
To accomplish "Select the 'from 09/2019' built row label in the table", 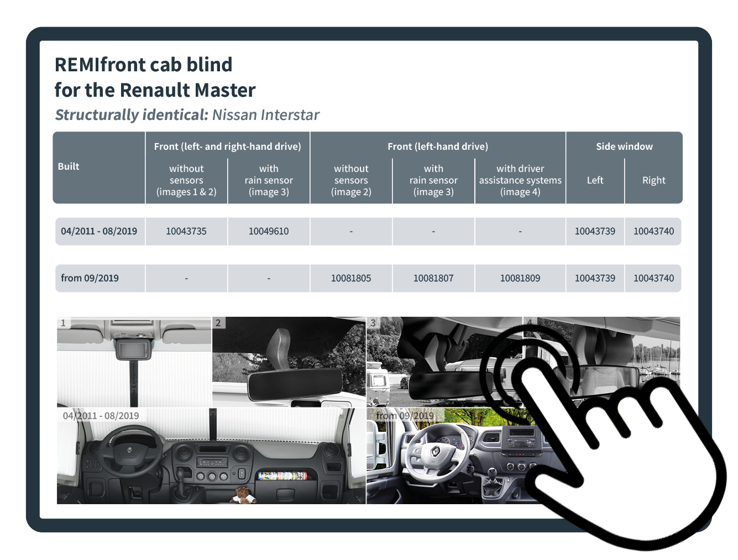I will (x=90, y=278).
